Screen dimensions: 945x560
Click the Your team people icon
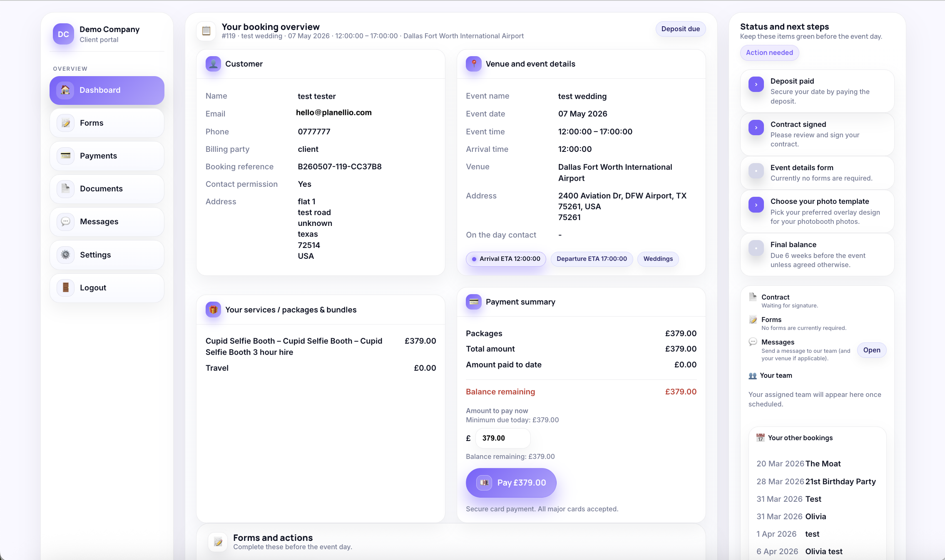(752, 376)
